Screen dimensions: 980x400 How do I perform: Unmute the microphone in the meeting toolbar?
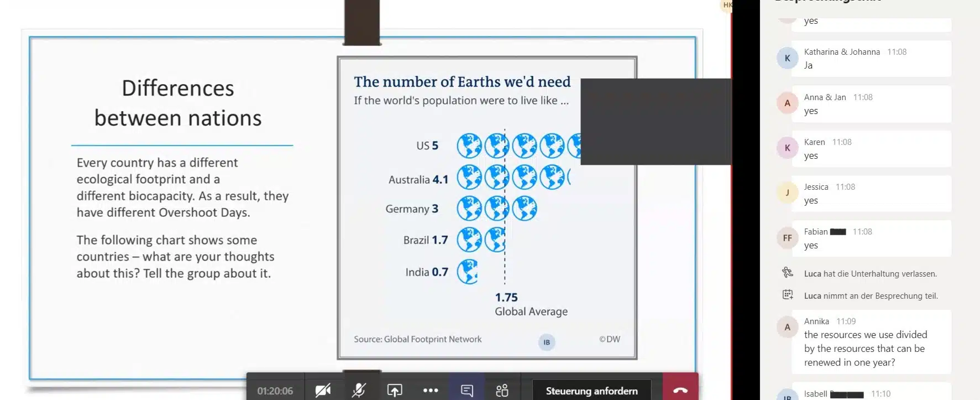[359, 391]
